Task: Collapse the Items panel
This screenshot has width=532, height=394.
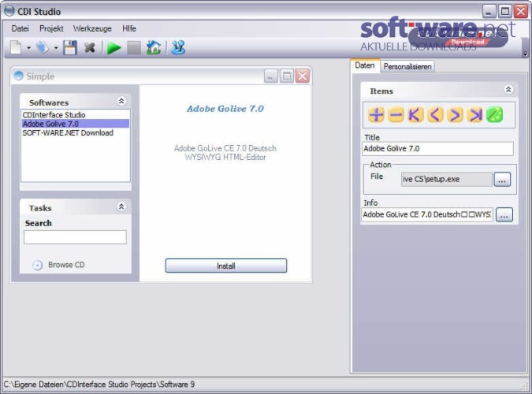Action: click(x=508, y=90)
